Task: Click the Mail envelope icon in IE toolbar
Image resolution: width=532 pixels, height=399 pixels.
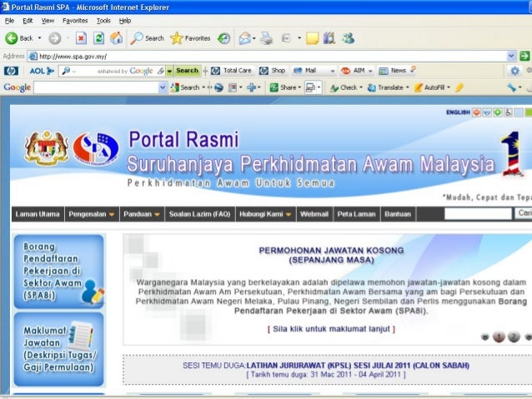Action: point(244,38)
